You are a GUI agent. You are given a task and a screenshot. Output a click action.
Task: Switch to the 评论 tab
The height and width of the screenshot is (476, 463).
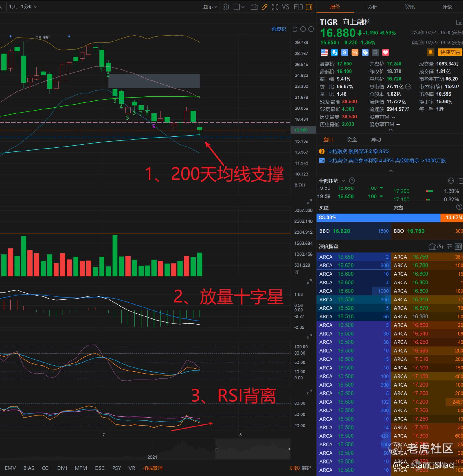(x=447, y=7)
